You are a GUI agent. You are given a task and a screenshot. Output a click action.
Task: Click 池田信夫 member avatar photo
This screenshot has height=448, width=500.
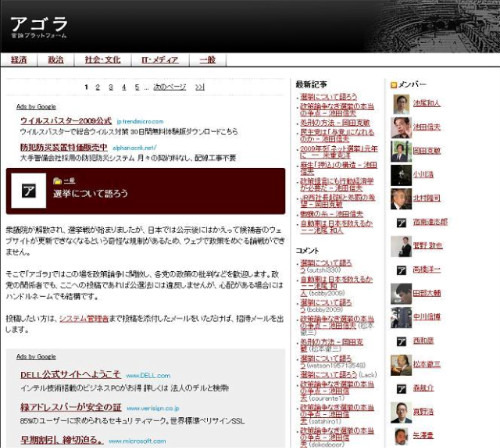pos(401,127)
